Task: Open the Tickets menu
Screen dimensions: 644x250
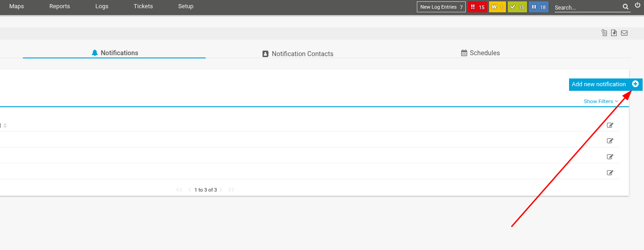Action: (143, 6)
